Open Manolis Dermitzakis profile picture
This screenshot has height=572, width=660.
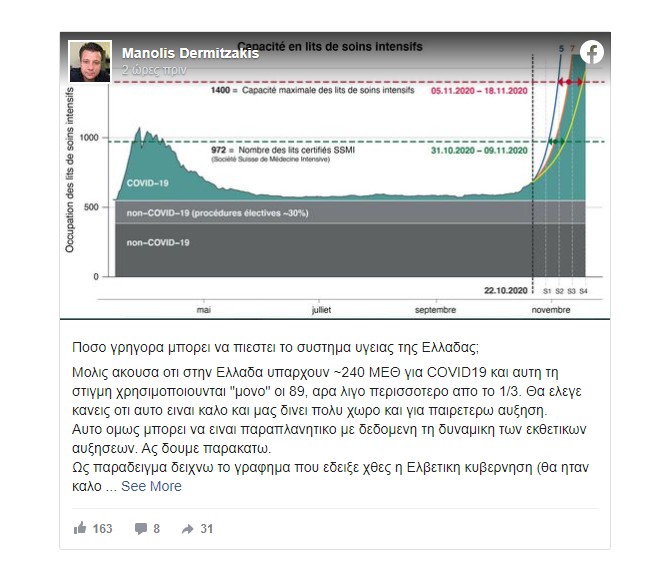[89, 61]
